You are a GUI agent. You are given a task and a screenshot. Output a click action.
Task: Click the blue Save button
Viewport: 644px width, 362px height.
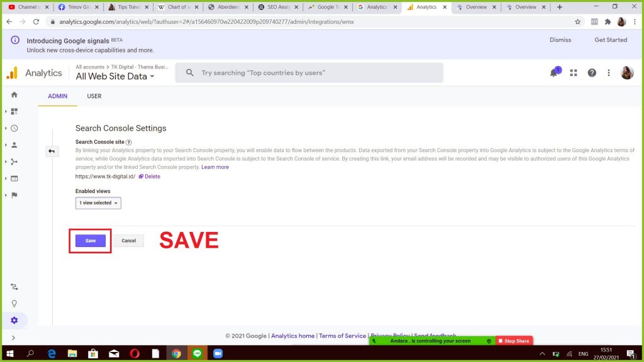91,241
